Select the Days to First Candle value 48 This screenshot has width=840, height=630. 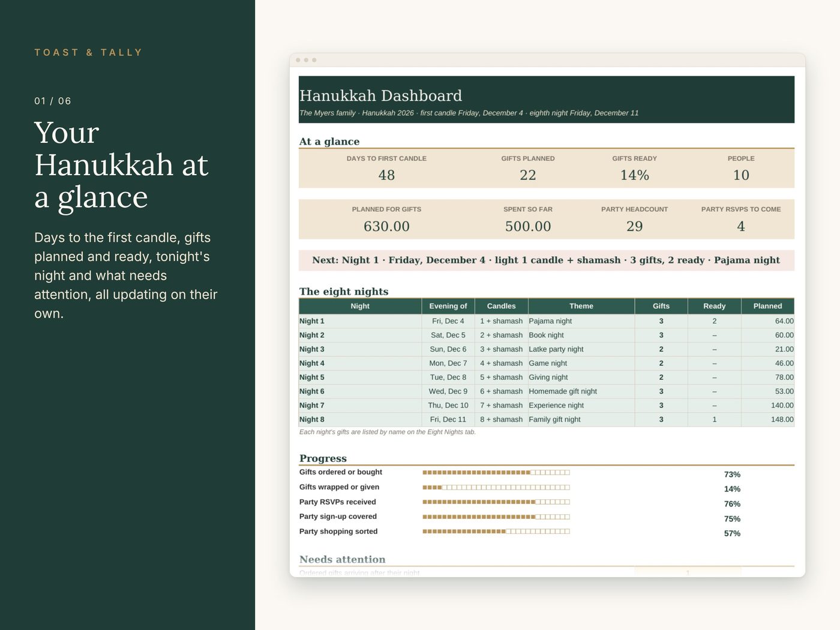click(386, 175)
